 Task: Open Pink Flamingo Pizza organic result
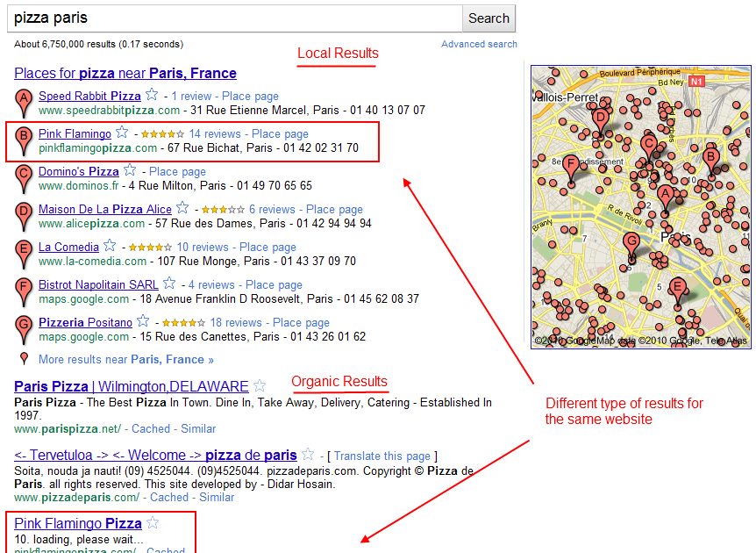[78, 523]
